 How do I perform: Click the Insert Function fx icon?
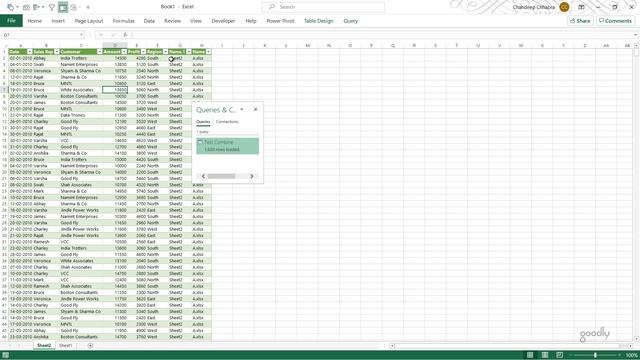125,35
